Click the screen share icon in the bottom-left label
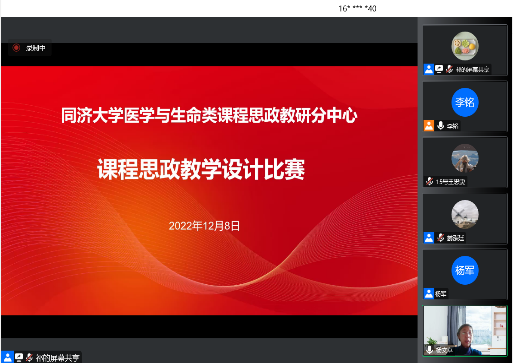513x363 pixels. tap(19, 358)
